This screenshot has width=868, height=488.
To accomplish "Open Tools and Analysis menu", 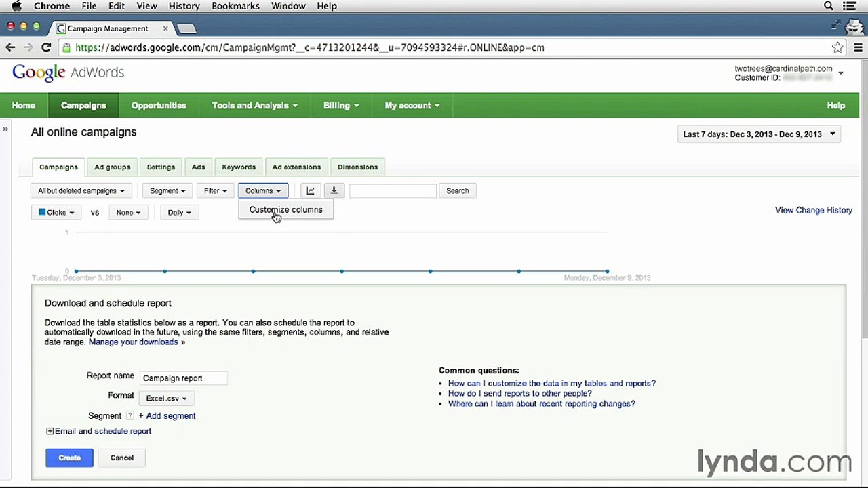I will (x=254, y=106).
